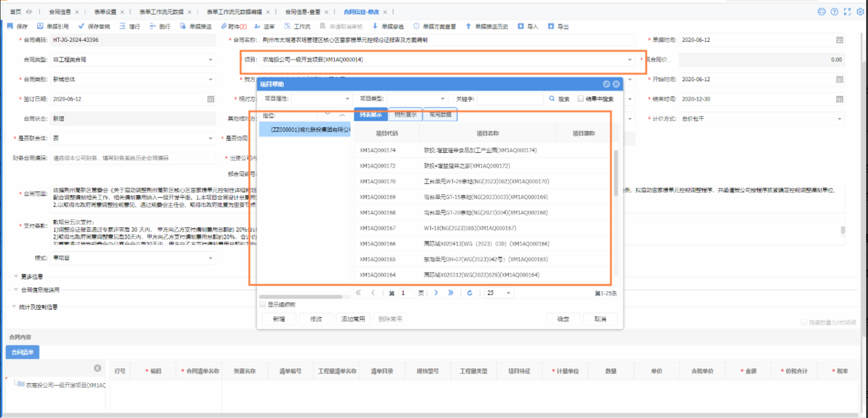Click the refresh icon in dialog pager
The width and height of the screenshot is (868, 418).
point(469,293)
